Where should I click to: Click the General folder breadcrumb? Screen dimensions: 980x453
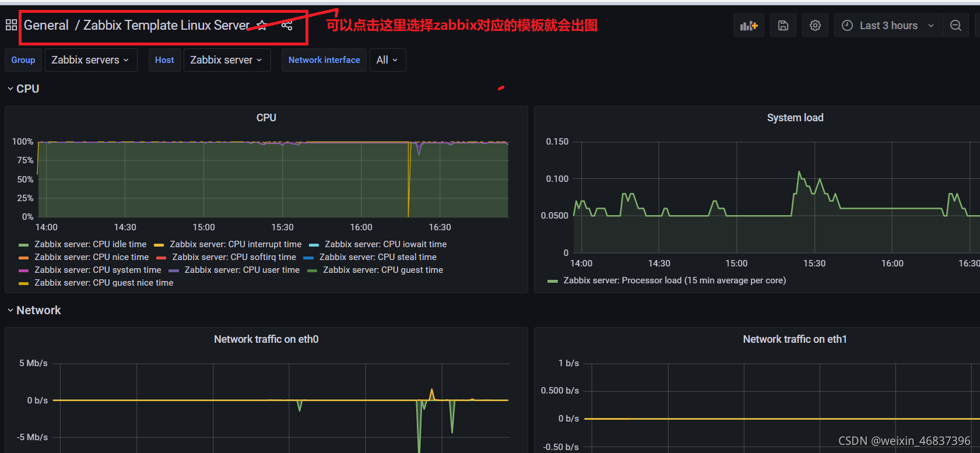pos(46,25)
